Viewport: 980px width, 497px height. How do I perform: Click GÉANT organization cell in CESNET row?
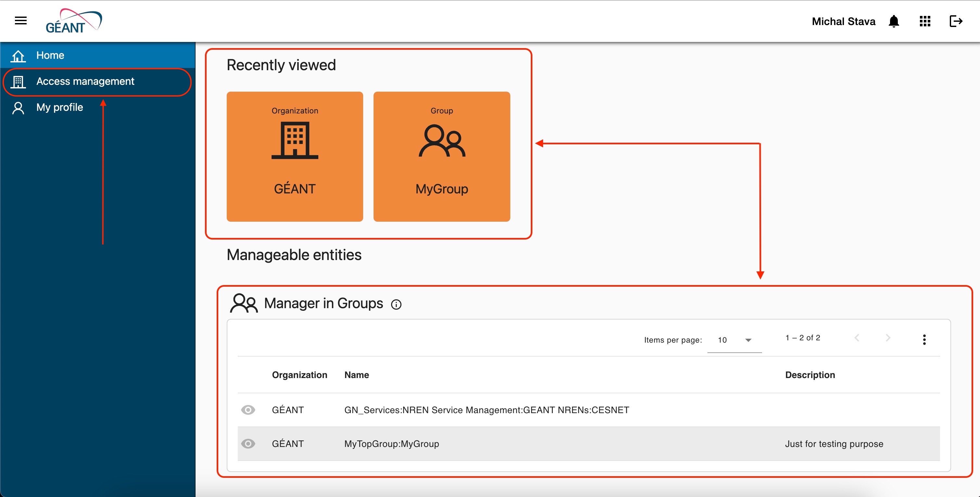pyautogui.click(x=287, y=410)
